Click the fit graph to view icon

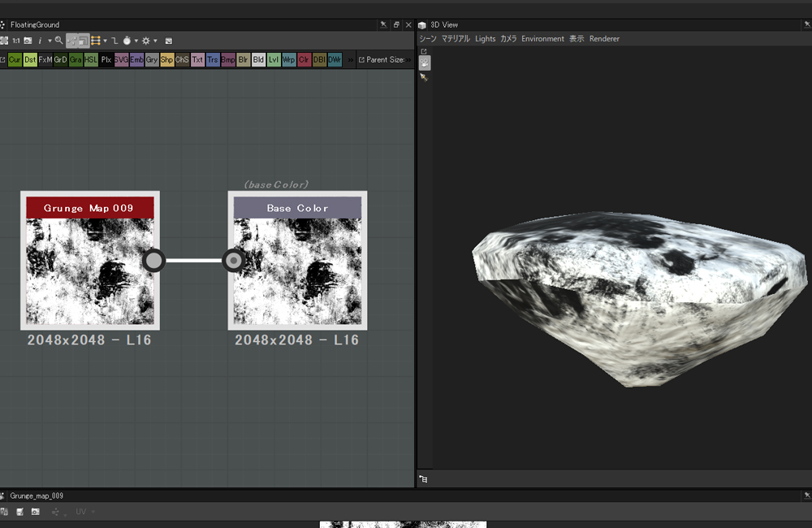pyautogui.click(x=4, y=41)
